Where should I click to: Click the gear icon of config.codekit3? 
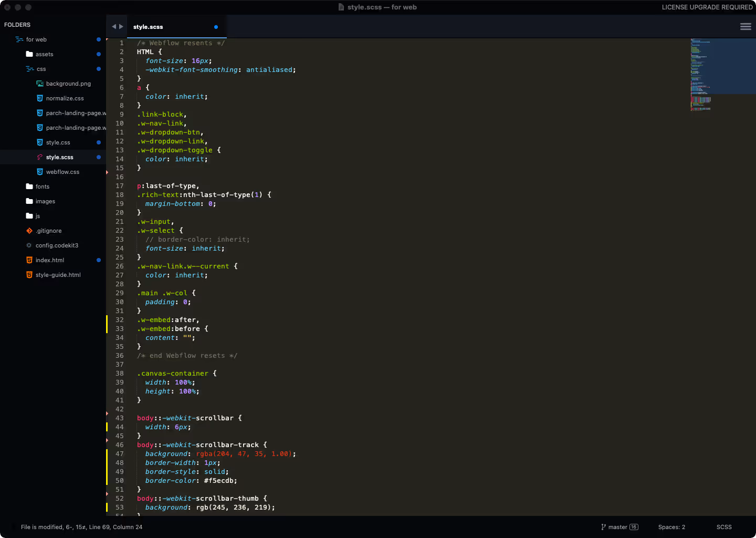coord(29,245)
